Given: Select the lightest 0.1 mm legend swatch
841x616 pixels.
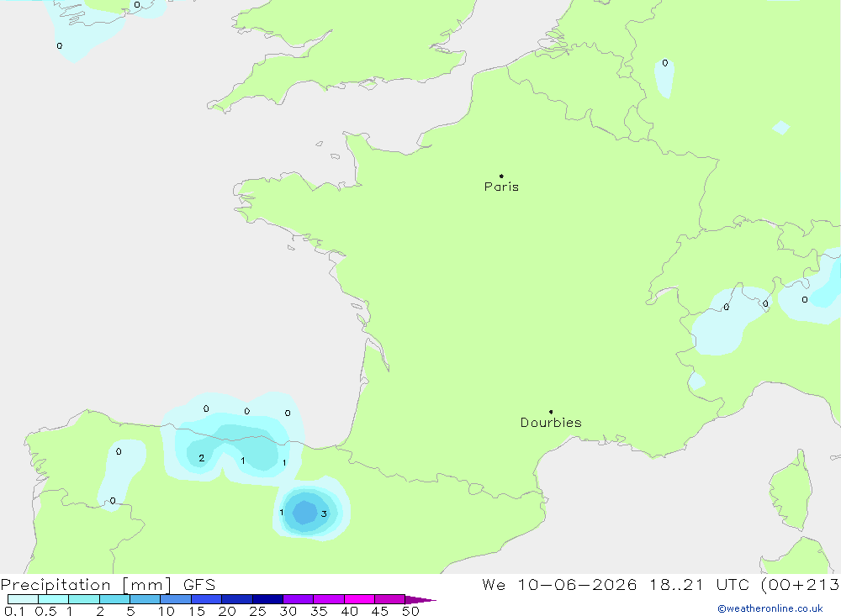Looking at the screenshot, I should pyautogui.click(x=23, y=599).
